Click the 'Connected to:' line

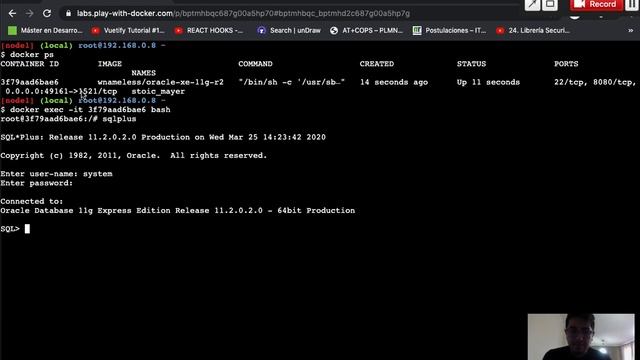coord(32,202)
